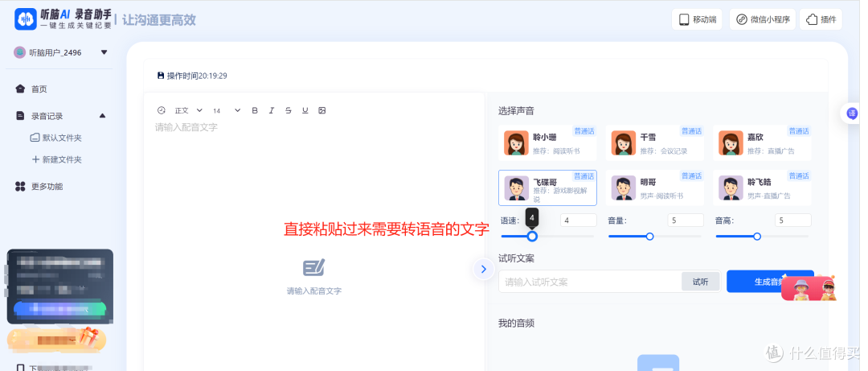Click the 更多功能 four-dots icon

click(x=20, y=187)
